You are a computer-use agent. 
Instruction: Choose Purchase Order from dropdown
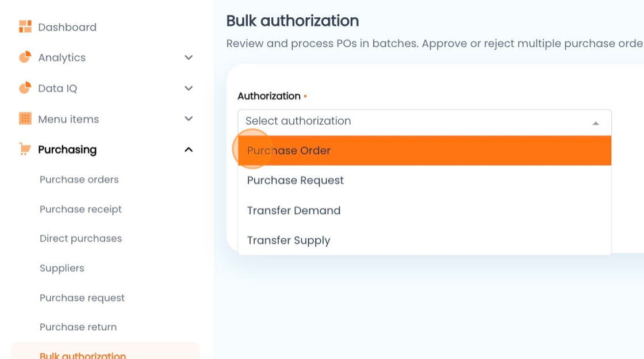(289, 151)
